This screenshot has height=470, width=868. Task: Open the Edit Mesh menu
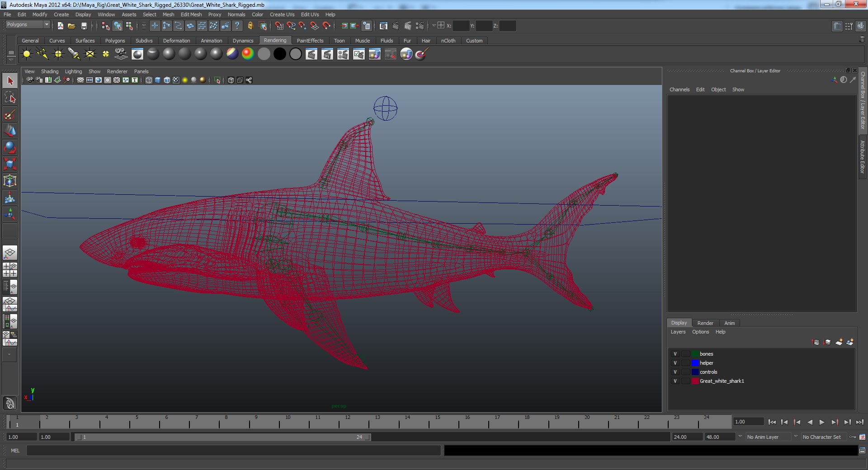(x=191, y=14)
